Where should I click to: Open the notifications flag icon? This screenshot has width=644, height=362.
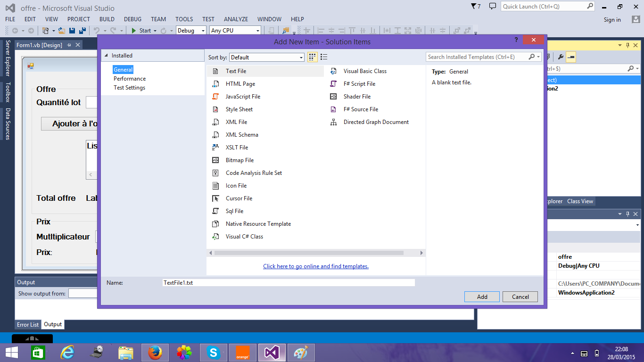476,7
